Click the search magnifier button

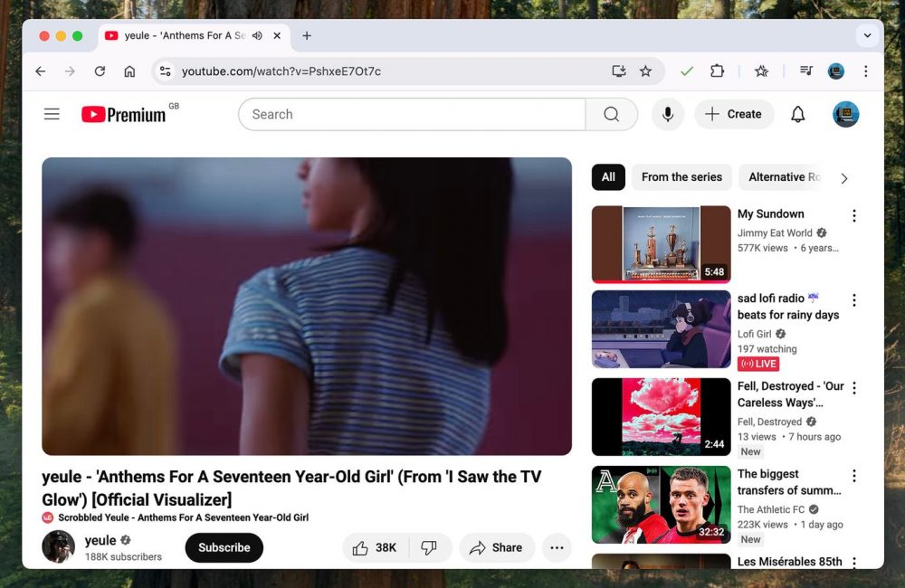(x=612, y=114)
